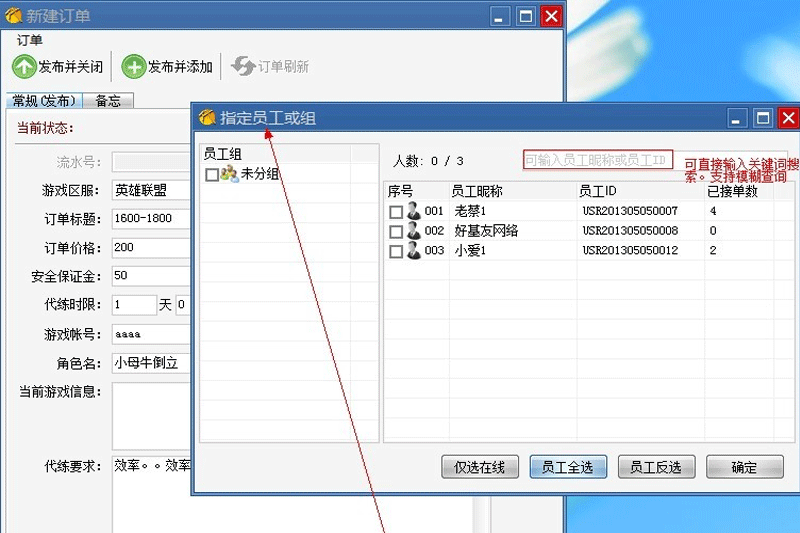Click the 人数: 0 / 3 counter
This screenshot has width=800, height=533.
428,161
